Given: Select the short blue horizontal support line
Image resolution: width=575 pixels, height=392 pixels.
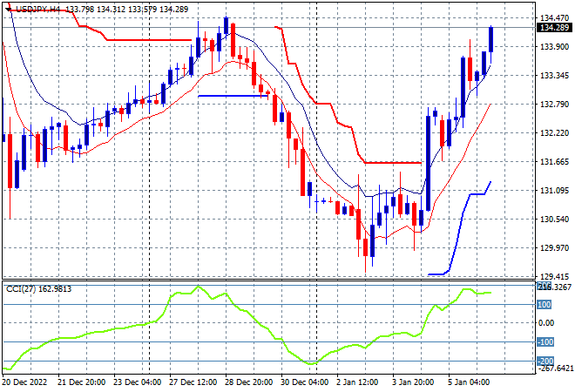Looking at the screenshot, I should [233, 96].
